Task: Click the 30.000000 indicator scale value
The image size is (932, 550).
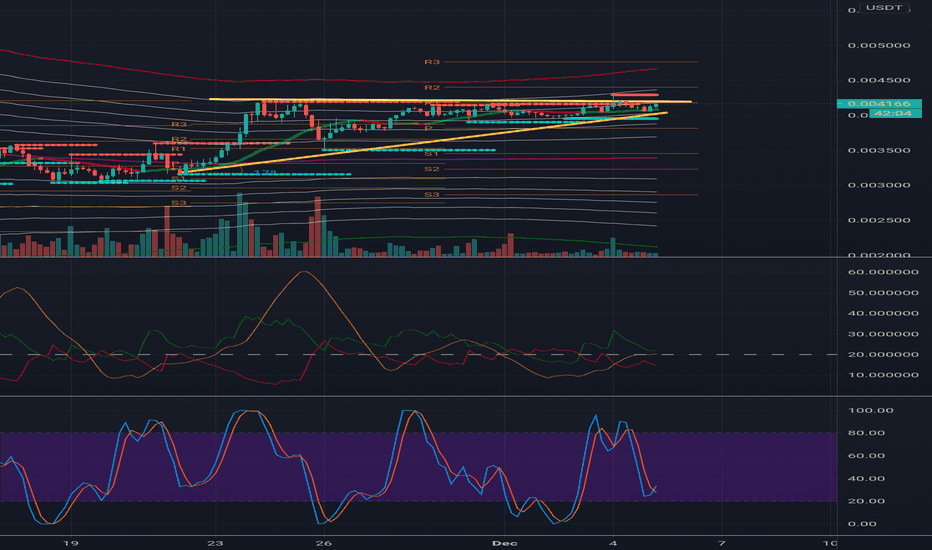Action: click(x=883, y=334)
